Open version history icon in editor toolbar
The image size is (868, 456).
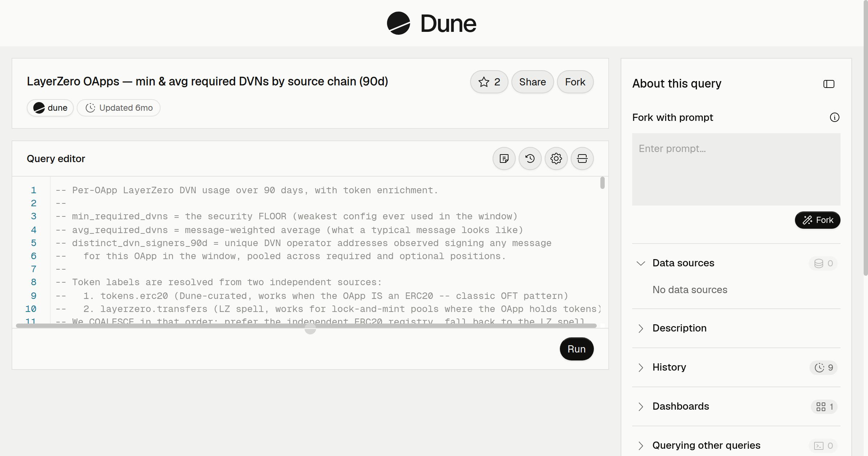(530, 159)
